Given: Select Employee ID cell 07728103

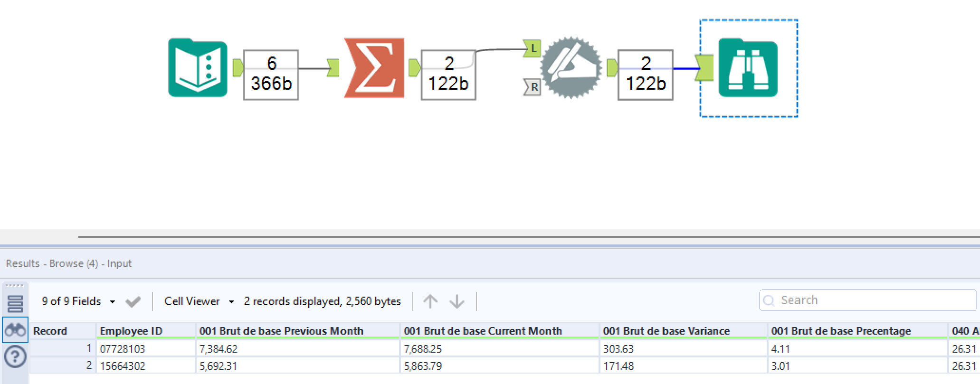Looking at the screenshot, I should (x=123, y=349).
